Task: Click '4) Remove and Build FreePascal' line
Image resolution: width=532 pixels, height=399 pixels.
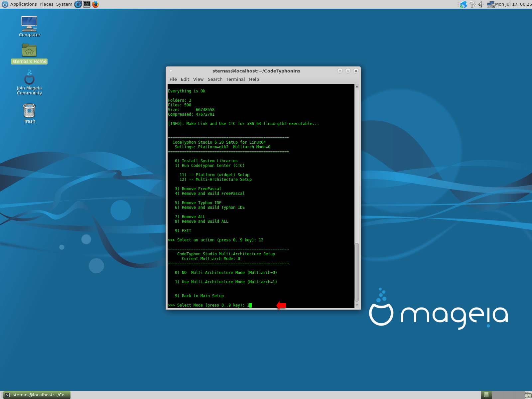Action: (x=209, y=194)
